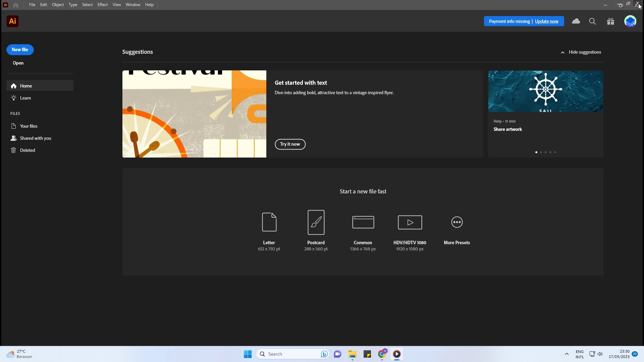Show hidden system tray icons chevron
644x362 pixels.
567,354
